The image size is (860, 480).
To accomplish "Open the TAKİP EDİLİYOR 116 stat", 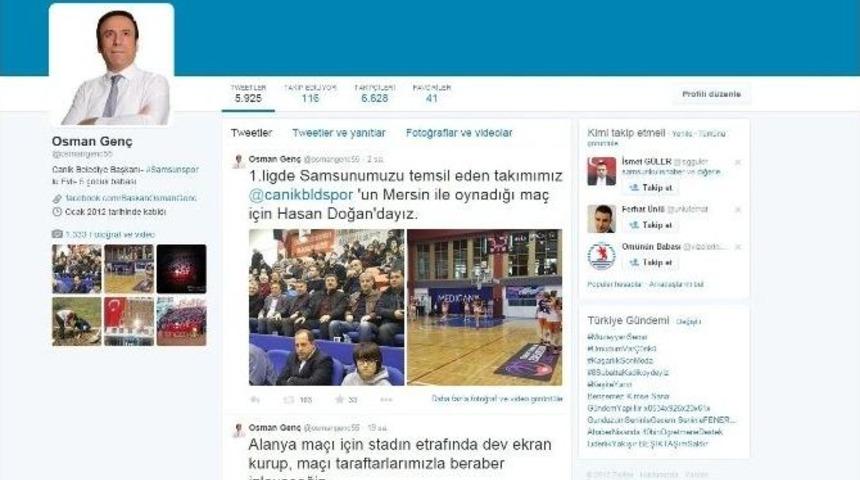I will 310,94.
